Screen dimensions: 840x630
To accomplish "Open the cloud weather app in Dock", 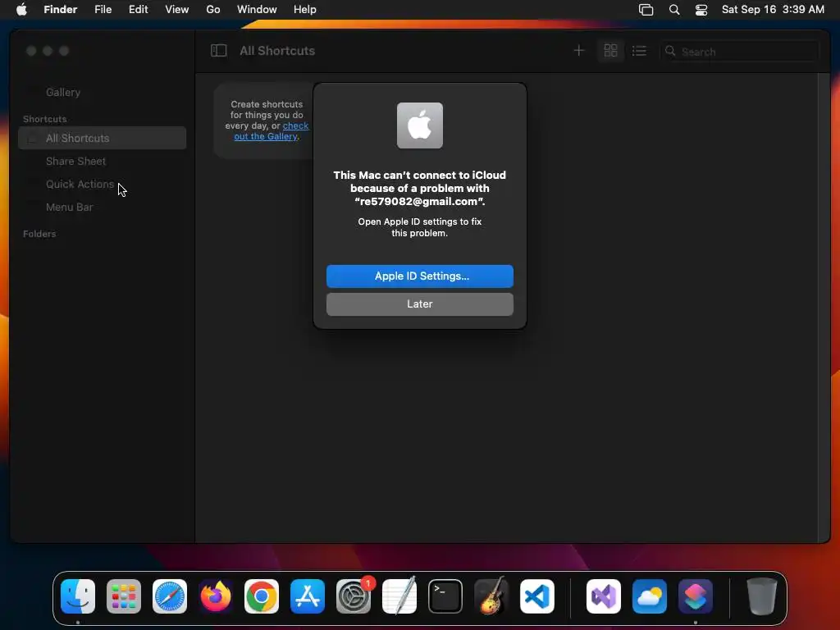I will point(650,596).
